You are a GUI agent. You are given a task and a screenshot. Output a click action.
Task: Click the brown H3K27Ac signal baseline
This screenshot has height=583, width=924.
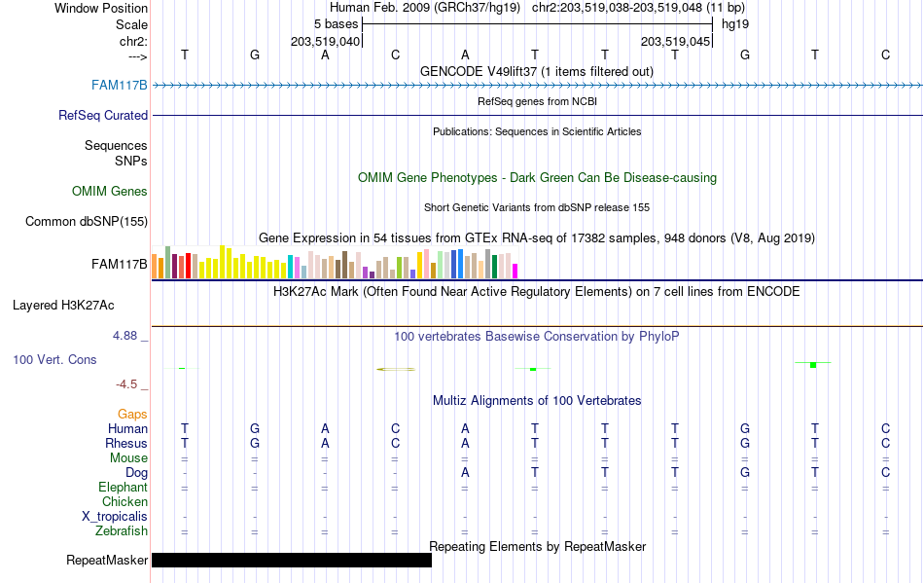click(x=537, y=326)
